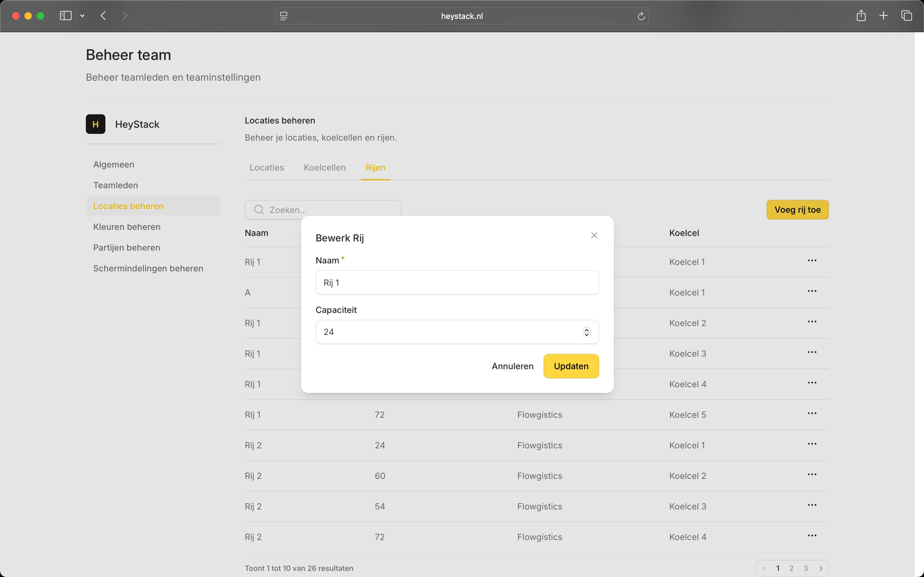Click the heystack.nl address bar
This screenshot has height=577, width=924.
[x=462, y=16]
